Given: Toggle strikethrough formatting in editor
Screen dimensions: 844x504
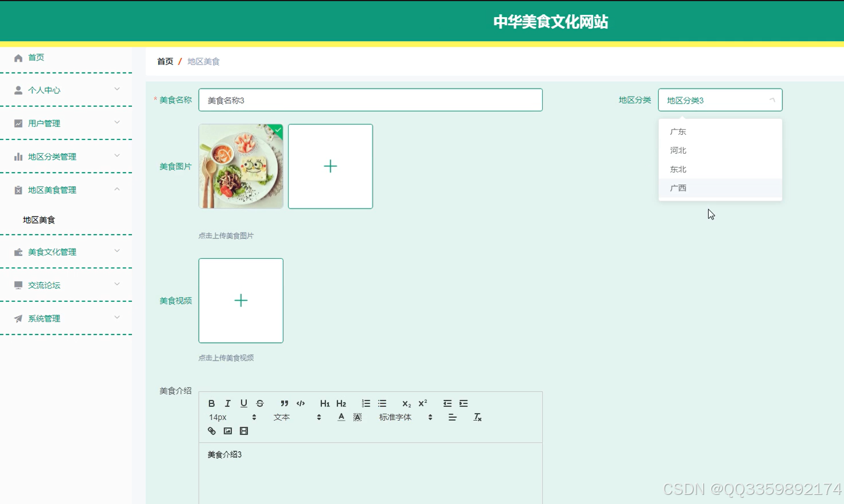Looking at the screenshot, I should tap(260, 403).
